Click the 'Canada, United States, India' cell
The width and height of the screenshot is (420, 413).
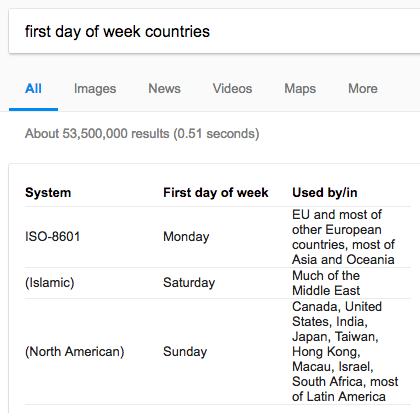345,352
